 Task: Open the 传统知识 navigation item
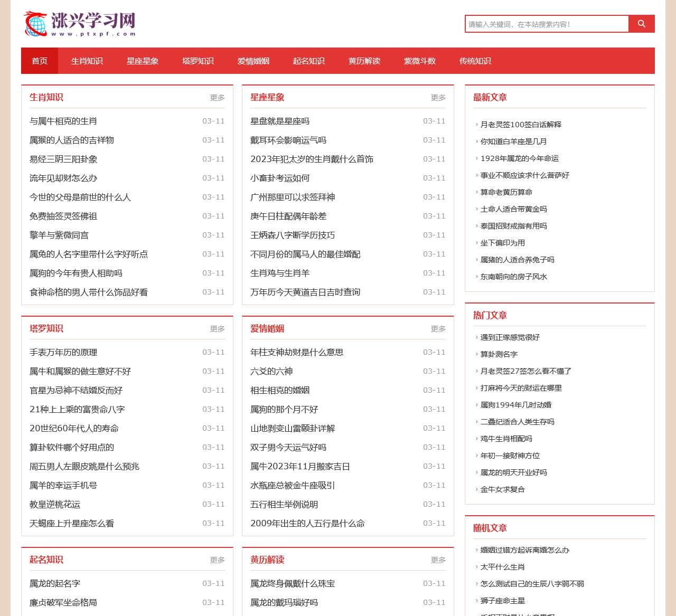475,61
